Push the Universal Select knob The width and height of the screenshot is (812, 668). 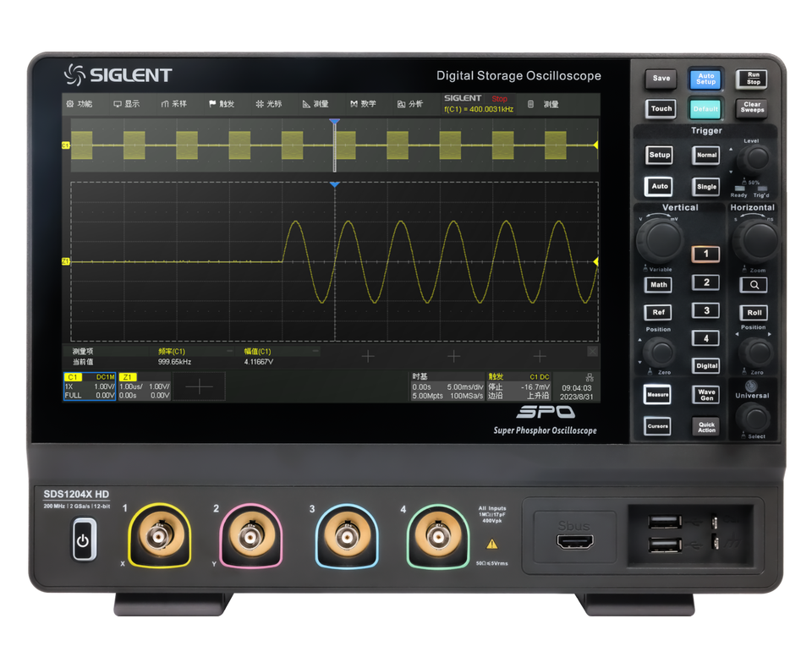click(x=754, y=418)
